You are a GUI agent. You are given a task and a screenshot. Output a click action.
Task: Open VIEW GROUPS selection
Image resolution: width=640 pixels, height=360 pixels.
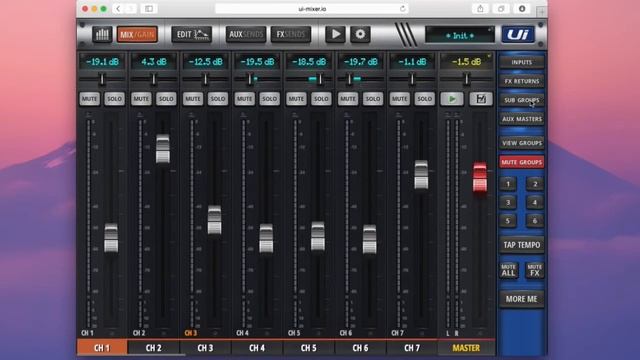(522, 143)
